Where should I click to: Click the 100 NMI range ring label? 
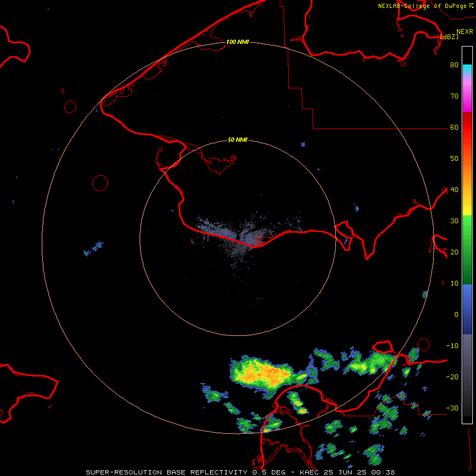(237, 42)
